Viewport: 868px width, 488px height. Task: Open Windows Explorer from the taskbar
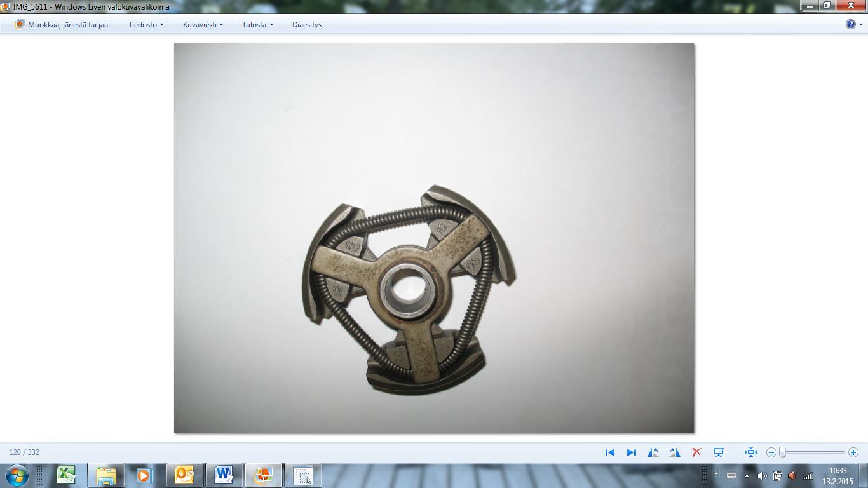coord(105,475)
